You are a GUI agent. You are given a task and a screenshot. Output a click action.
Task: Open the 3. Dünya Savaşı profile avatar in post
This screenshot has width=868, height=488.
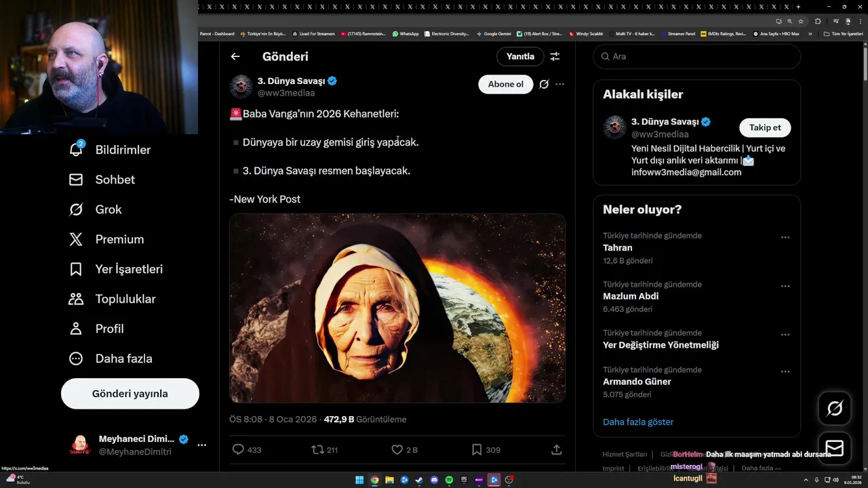coord(241,87)
